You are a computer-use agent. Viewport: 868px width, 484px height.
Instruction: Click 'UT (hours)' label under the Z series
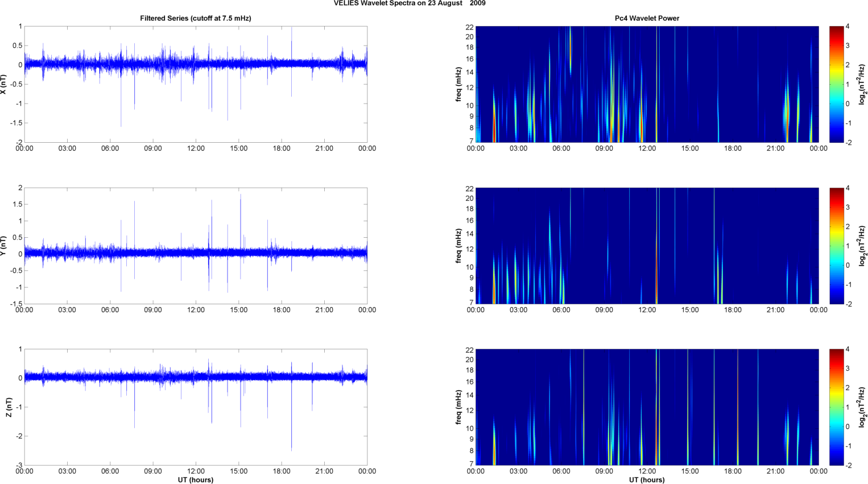point(196,480)
